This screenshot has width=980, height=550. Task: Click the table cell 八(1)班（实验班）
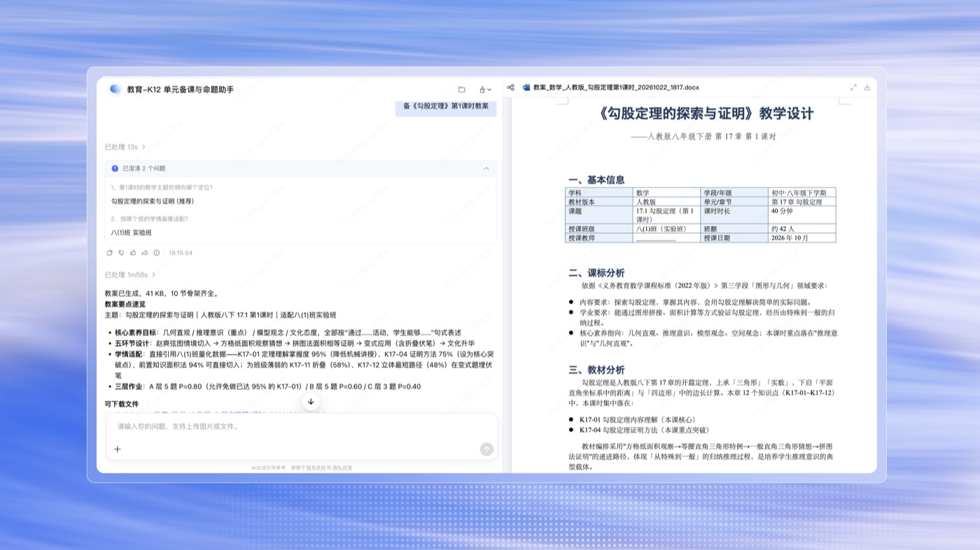click(667, 229)
